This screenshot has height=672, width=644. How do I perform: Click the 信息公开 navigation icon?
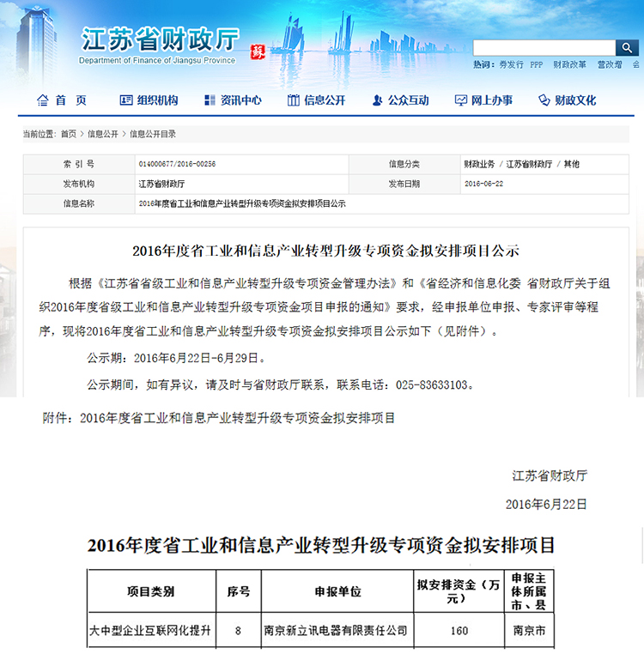[x=293, y=100]
